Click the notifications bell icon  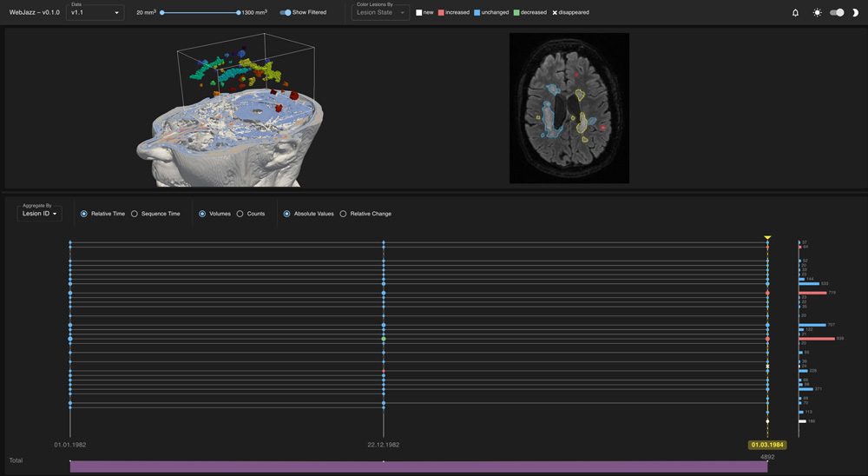(x=795, y=13)
